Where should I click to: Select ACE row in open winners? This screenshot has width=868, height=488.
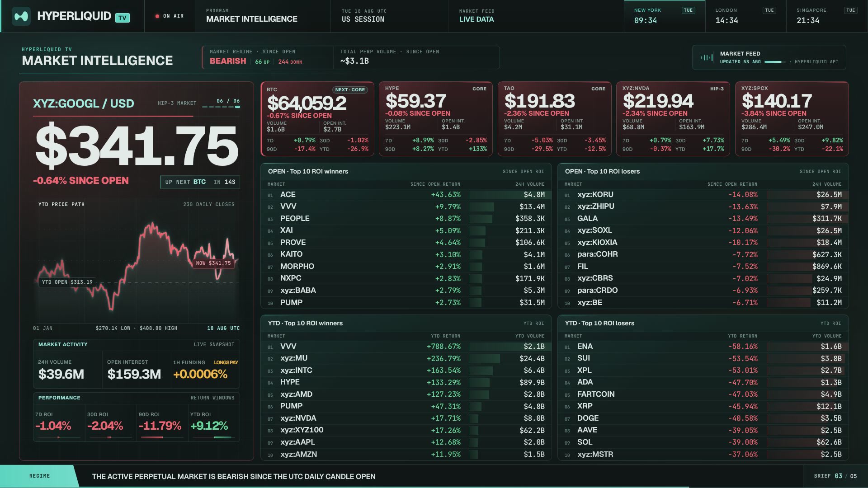[x=406, y=195]
